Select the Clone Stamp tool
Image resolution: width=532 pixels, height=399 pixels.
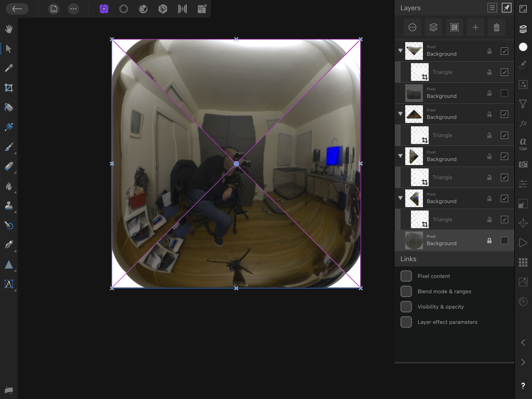(9, 206)
